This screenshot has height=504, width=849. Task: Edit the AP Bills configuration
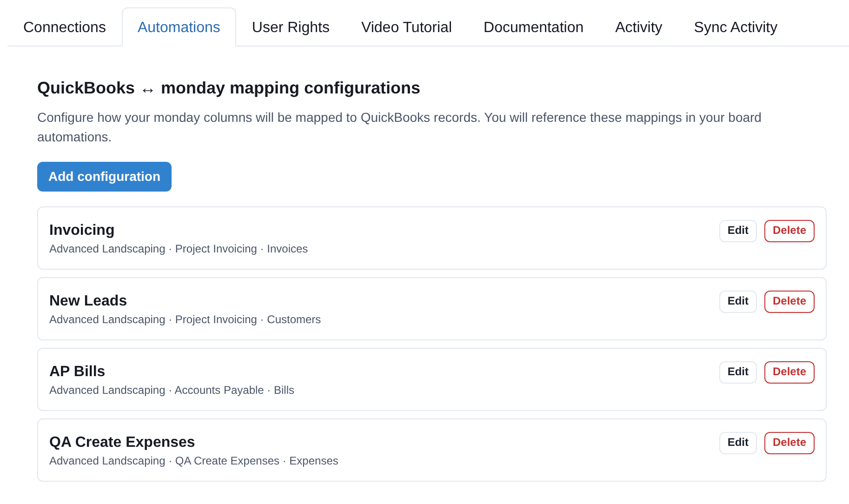738,372
